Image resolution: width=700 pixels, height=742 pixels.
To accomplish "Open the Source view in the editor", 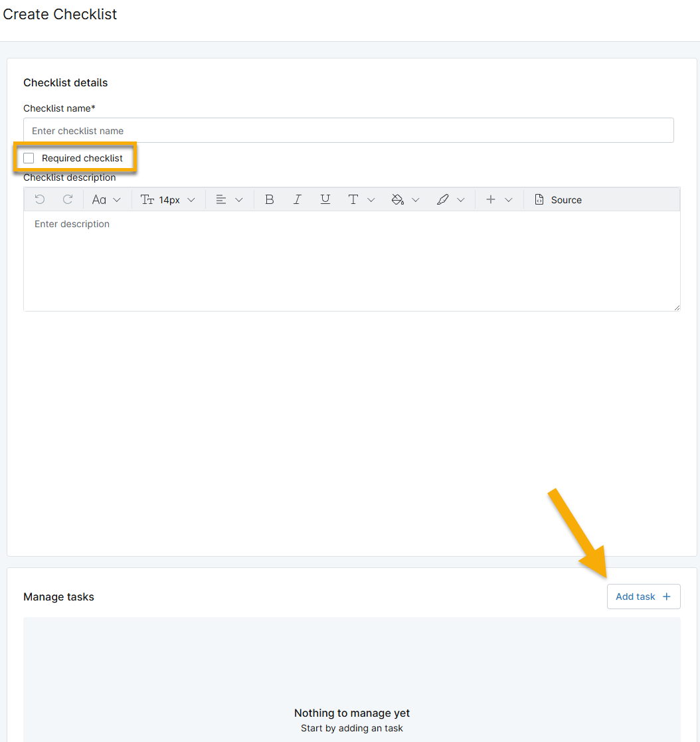I will pyautogui.click(x=558, y=199).
